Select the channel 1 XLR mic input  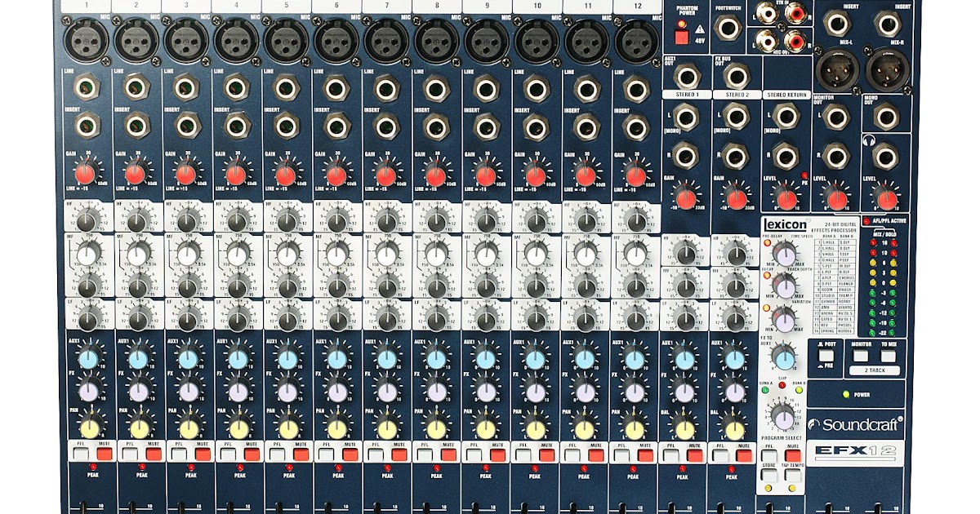pos(86,40)
